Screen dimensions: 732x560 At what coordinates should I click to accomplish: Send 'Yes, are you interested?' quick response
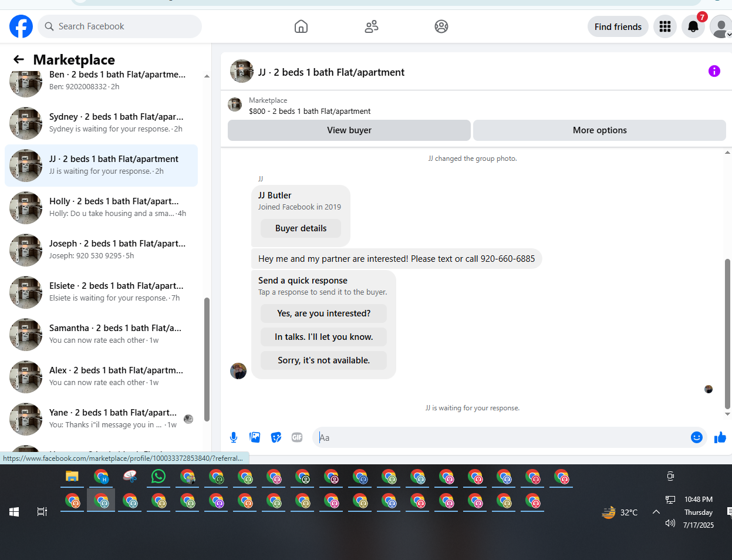pyautogui.click(x=323, y=313)
